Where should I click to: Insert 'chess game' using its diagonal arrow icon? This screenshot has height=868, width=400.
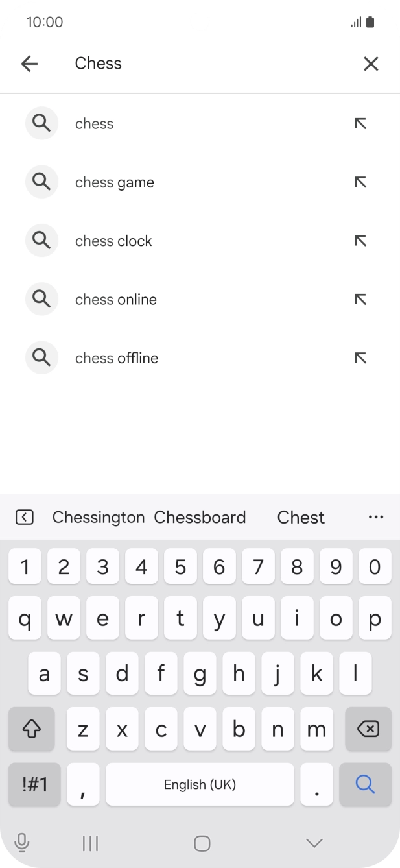pos(360,182)
